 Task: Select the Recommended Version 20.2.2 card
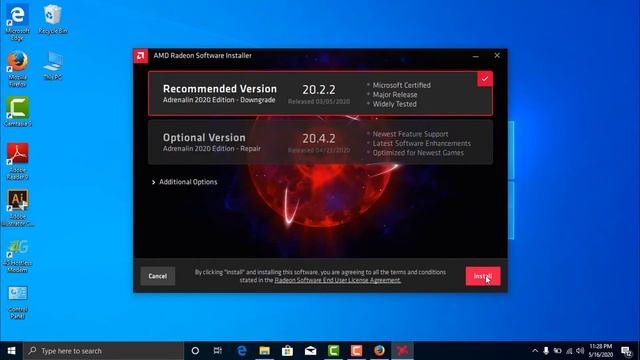tap(320, 93)
